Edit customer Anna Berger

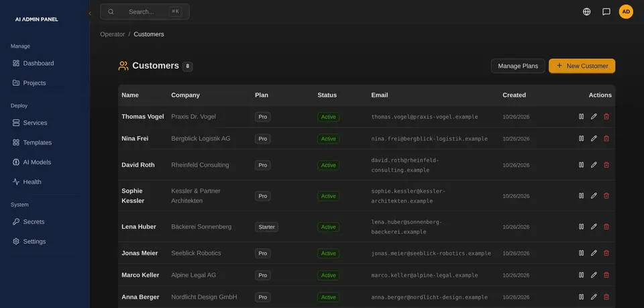(x=594, y=297)
